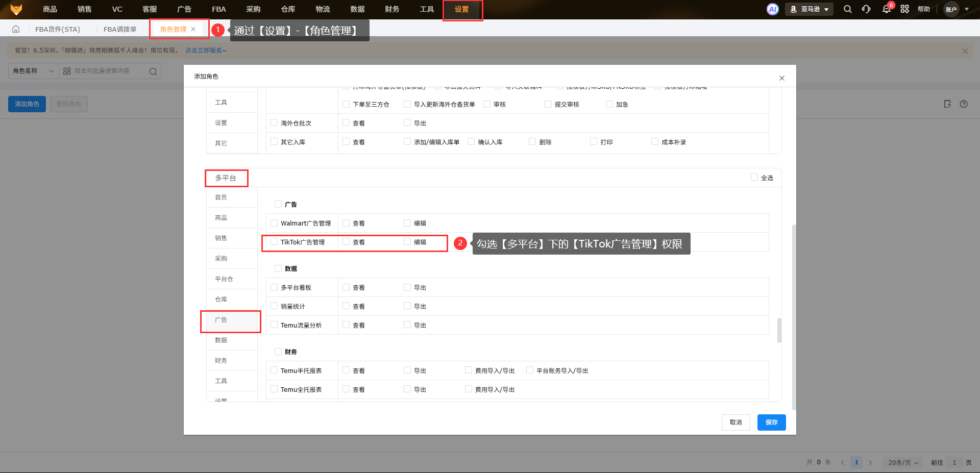Click the search icon in role filter
Viewport: 980px width, 473px height.
[153, 71]
